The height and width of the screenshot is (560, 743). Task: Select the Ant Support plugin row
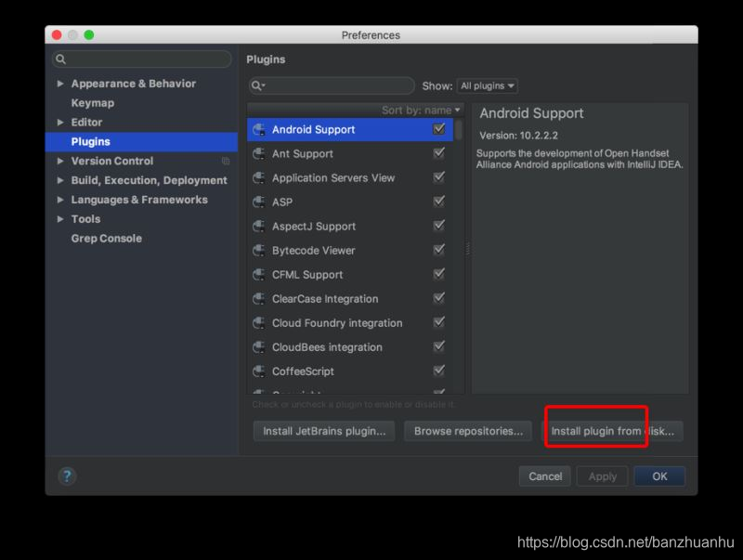tap(350, 153)
